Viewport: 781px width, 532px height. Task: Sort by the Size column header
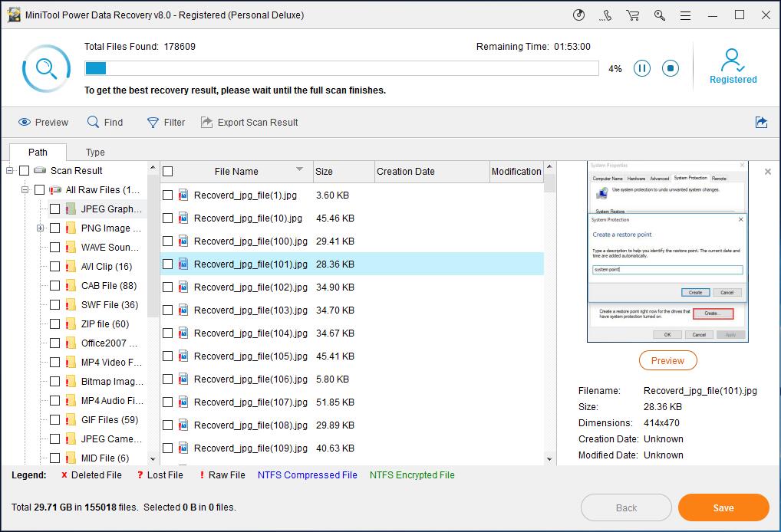tap(344, 171)
